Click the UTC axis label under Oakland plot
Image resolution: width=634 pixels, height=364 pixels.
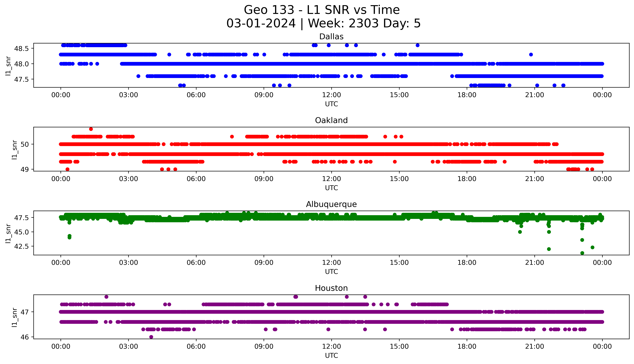click(331, 188)
